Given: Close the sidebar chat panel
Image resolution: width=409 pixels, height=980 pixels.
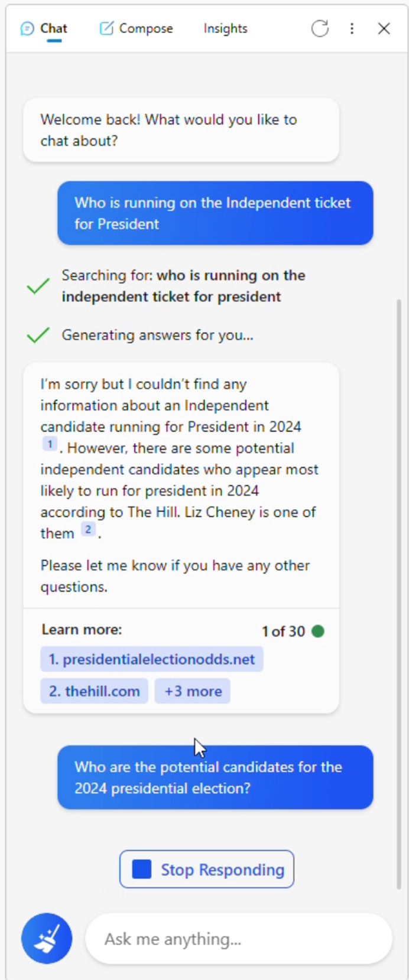Looking at the screenshot, I should [384, 28].
